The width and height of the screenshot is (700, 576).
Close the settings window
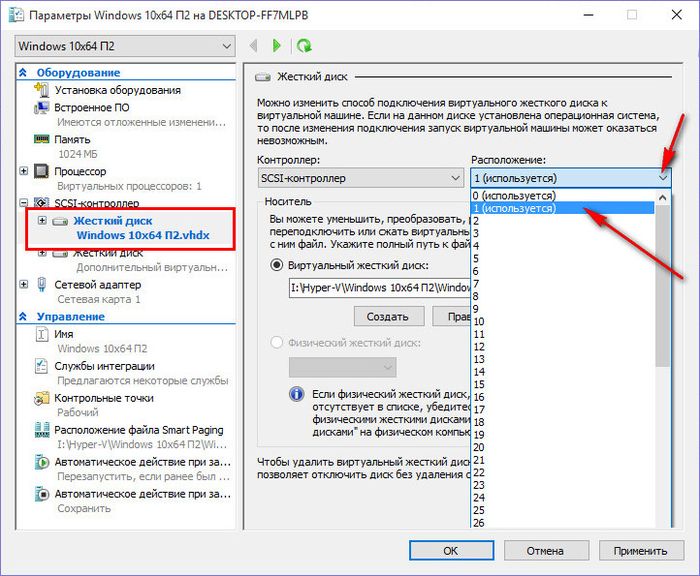point(677,15)
